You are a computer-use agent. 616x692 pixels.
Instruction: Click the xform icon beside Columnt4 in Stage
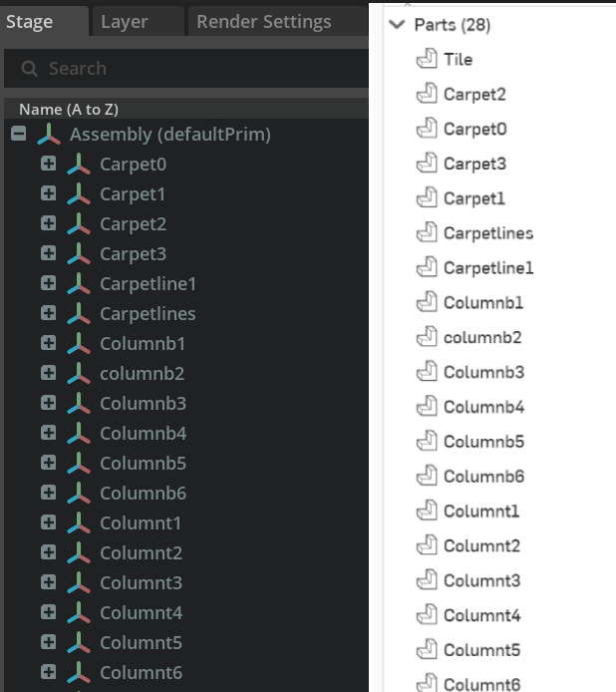pos(79,613)
